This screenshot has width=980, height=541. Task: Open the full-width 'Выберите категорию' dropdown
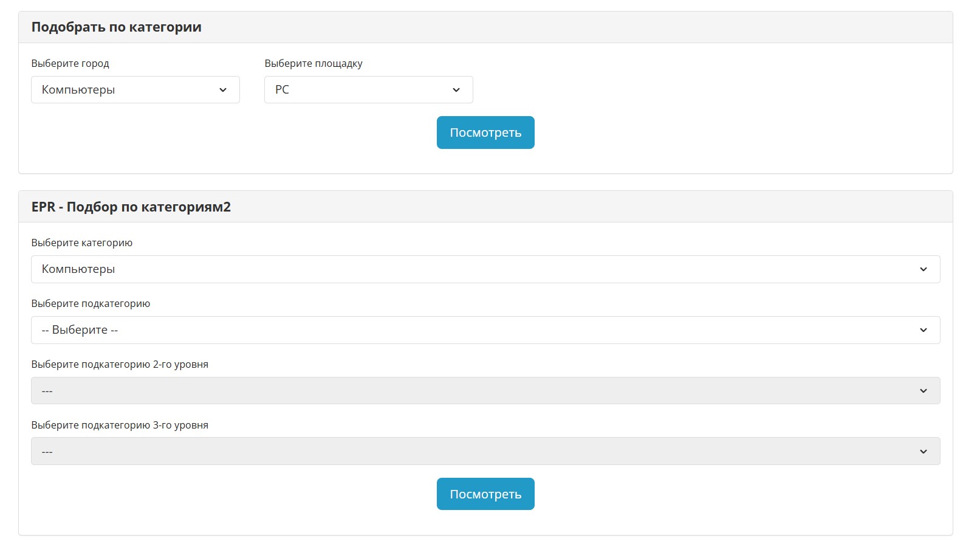tap(474, 269)
